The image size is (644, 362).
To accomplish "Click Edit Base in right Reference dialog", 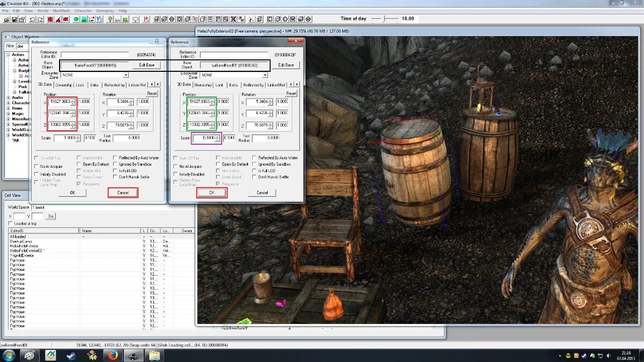I will click(286, 65).
